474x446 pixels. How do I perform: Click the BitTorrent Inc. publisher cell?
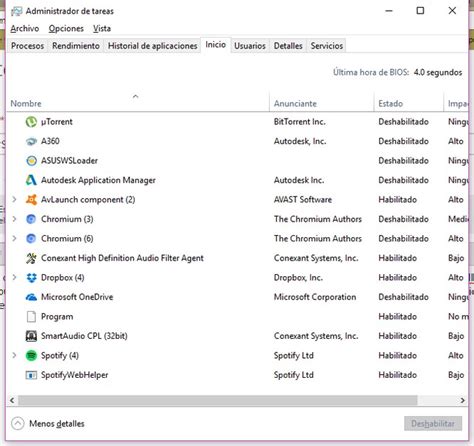[x=300, y=122]
